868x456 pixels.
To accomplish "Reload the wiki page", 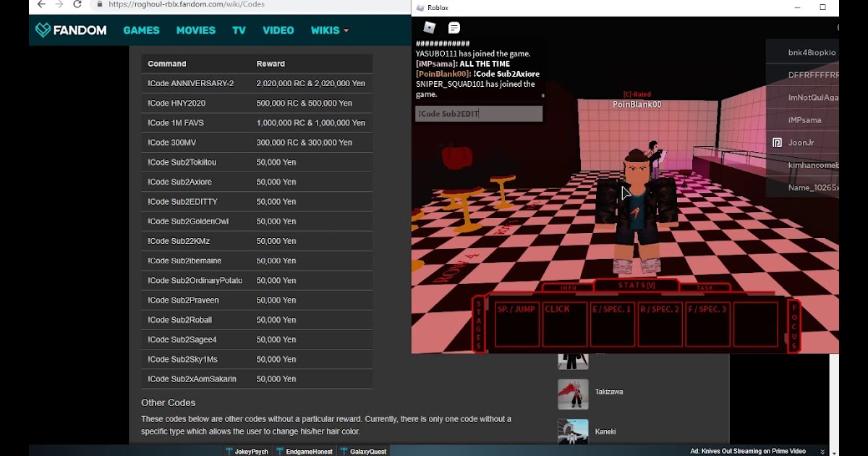I will [x=77, y=4].
